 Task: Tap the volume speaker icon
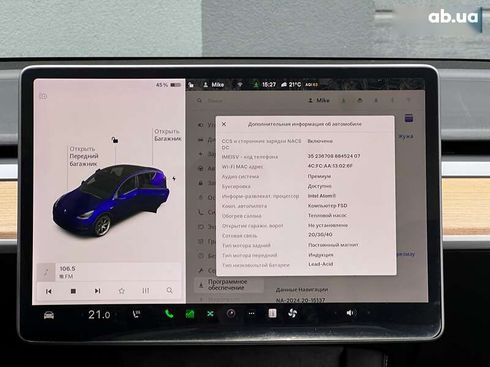[350, 313]
